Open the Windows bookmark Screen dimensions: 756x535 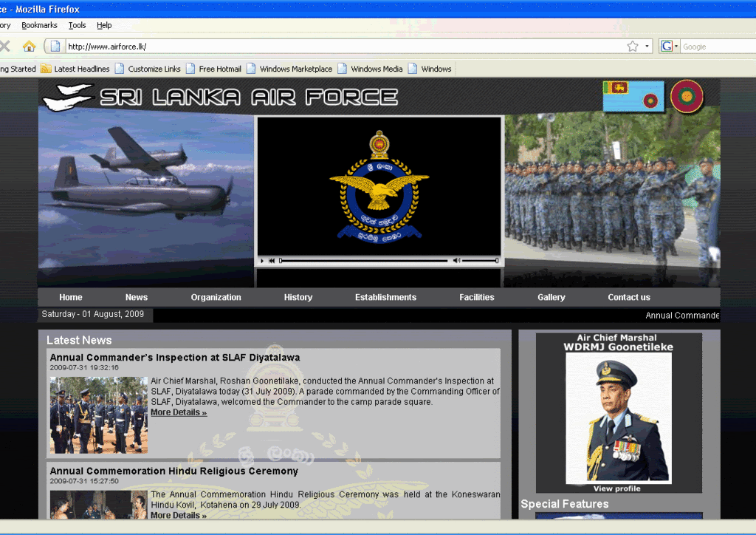click(430, 69)
